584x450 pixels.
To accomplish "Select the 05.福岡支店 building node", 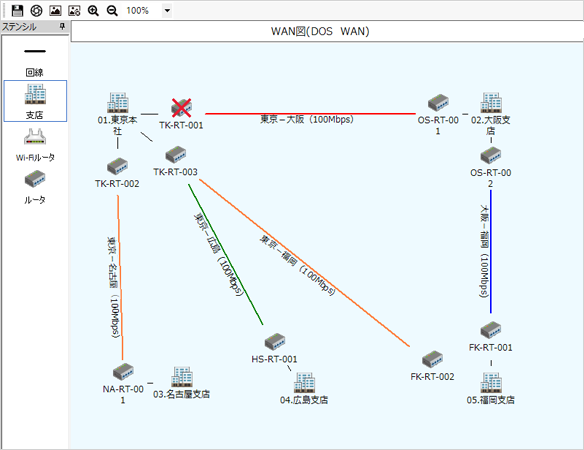I will (491, 389).
